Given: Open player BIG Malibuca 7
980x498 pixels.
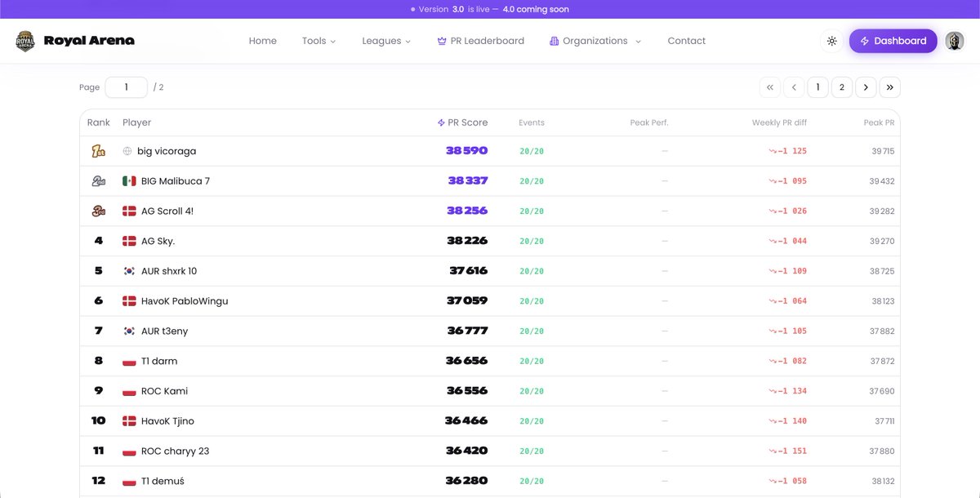Looking at the screenshot, I should click(176, 181).
